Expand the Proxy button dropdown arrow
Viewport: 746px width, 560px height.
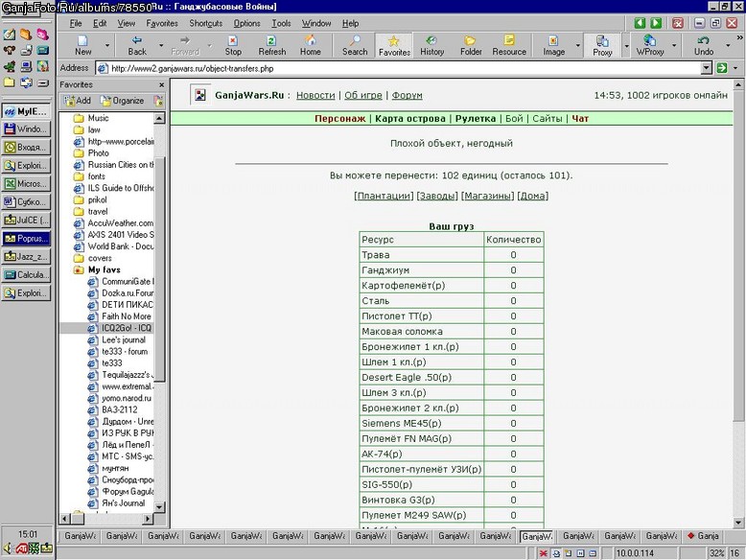pyautogui.click(x=626, y=46)
